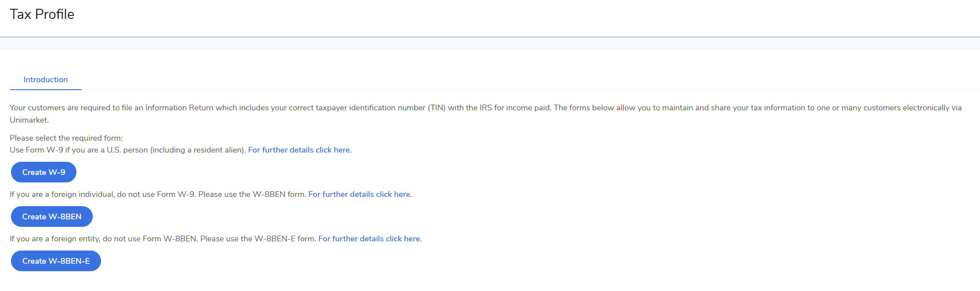Click the word 'Unimarket.' ending the paragraph
This screenshot has height=291, width=980.
tap(29, 120)
